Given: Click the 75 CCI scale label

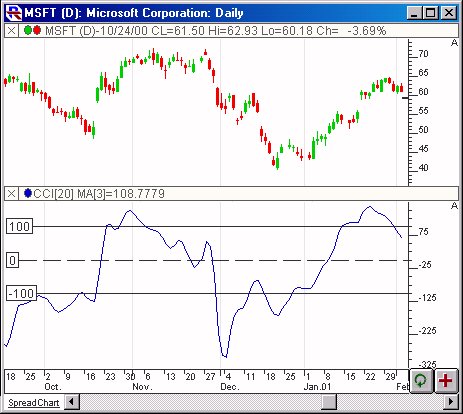Looking at the screenshot, I should point(423,232).
